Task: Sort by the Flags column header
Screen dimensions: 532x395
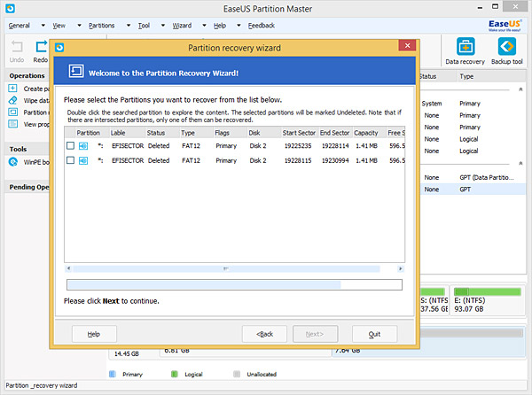Action: pos(231,133)
